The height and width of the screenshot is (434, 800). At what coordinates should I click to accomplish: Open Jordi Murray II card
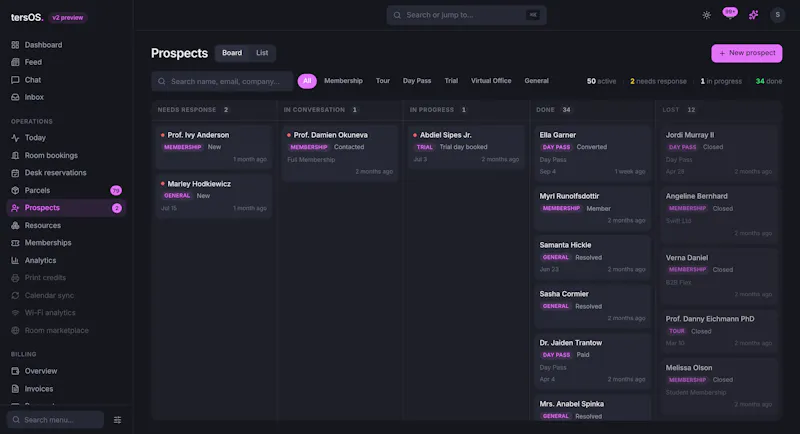718,153
